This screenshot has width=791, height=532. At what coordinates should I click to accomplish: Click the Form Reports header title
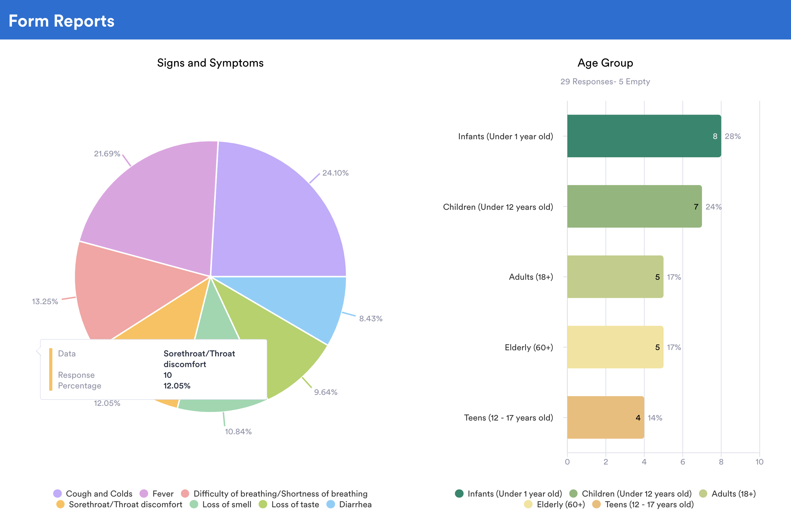tap(61, 21)
